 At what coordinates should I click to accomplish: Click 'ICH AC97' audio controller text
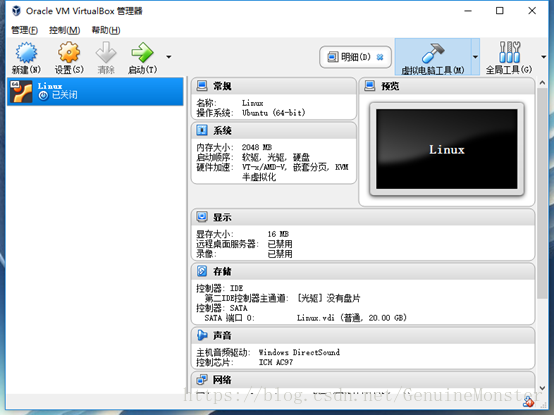click(276, 362)
